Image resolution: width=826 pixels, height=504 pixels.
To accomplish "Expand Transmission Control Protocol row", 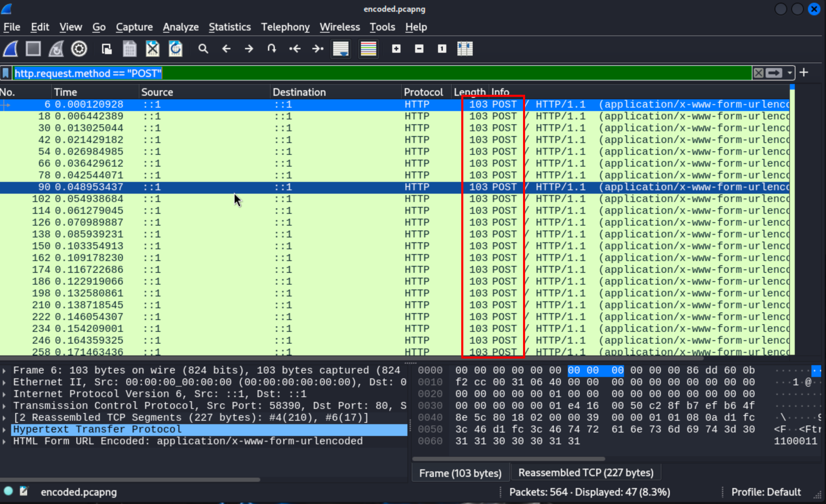I will [4, 406].
